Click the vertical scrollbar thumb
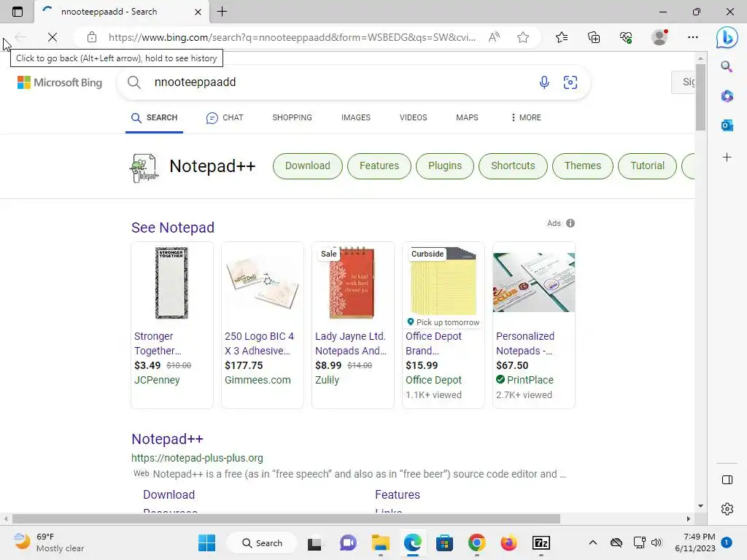The image size is (747, 560). tap(700, 98)
